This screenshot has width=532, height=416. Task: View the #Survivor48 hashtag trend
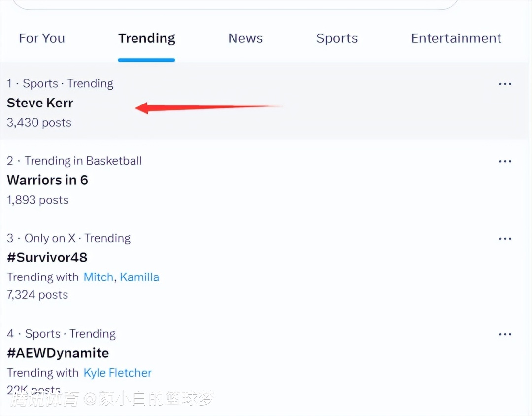47,258
